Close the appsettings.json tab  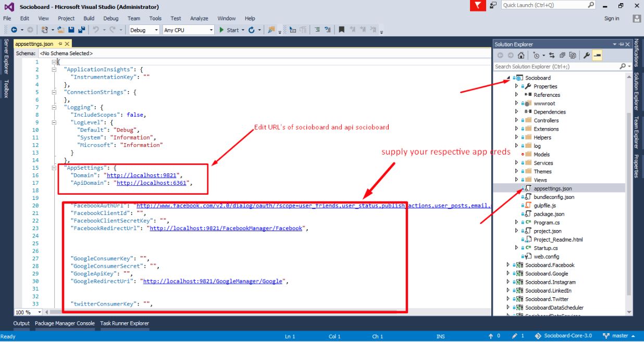tap(68, 44)
